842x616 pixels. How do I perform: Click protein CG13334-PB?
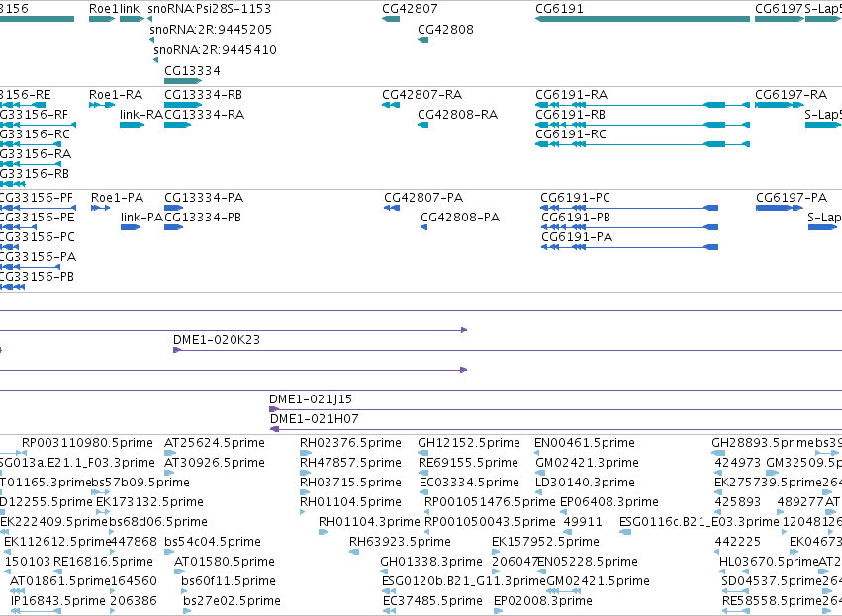coord(173,227)
